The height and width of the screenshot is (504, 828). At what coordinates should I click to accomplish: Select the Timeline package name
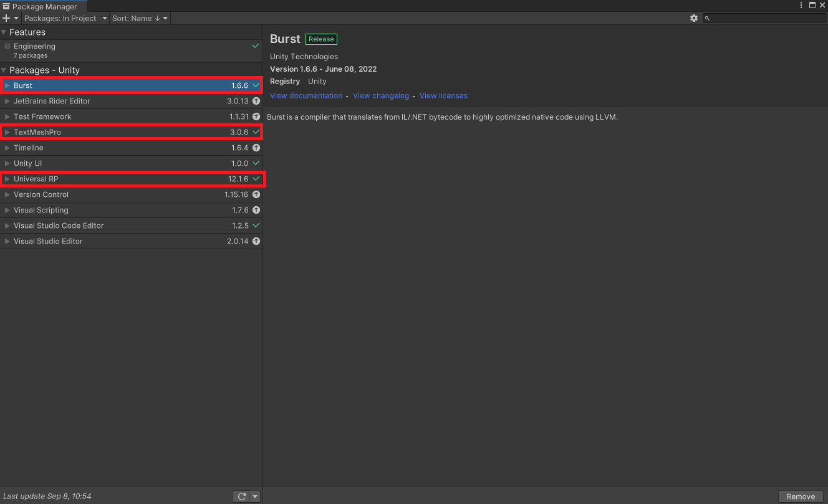point(29,148)
